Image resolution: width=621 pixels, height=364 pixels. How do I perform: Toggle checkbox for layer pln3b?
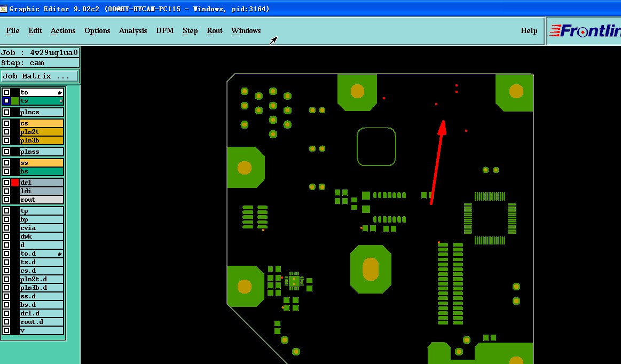(6, 140)
